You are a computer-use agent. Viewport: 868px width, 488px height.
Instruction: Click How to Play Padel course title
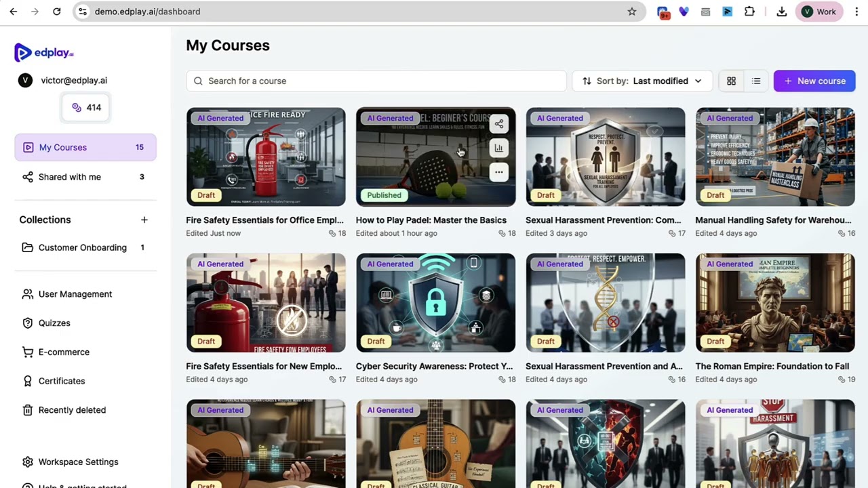click(x=431, y=220)
